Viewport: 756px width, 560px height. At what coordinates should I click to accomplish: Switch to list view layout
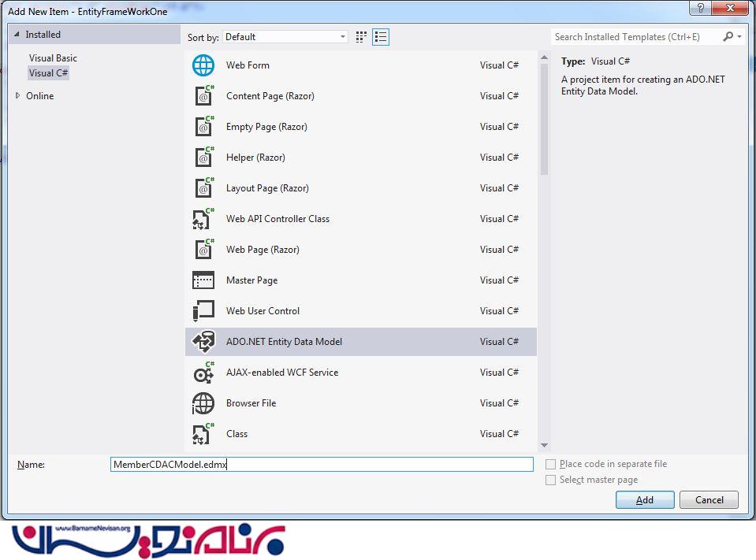381,37
